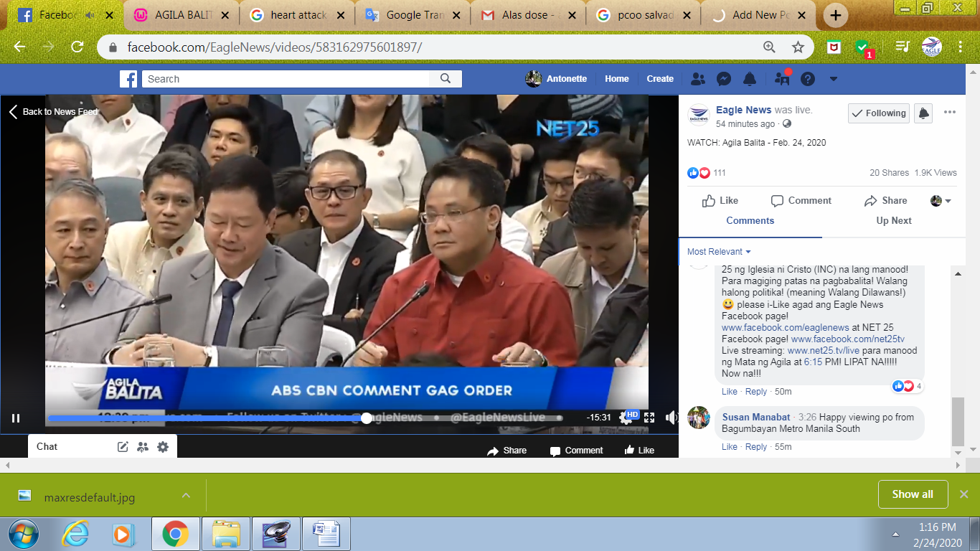Screen dimensions: 980x551
Task: Toggle post notifications bell beside Following
Action: coord(924,113)
